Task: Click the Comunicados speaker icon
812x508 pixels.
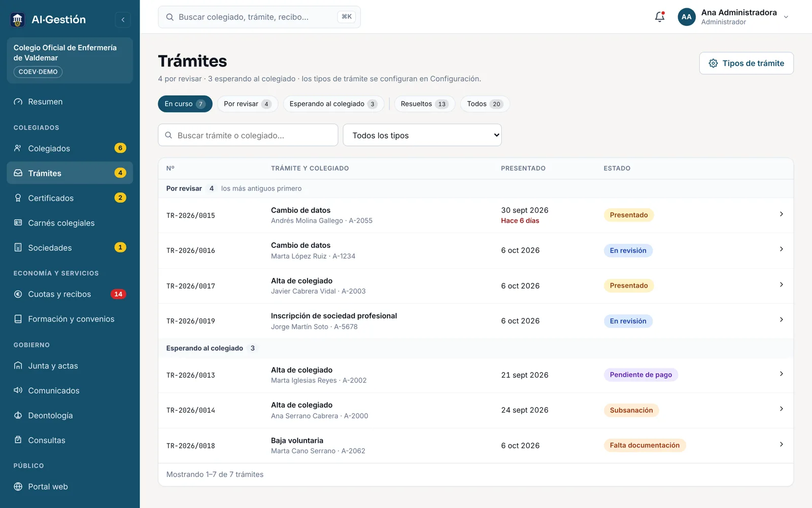Action: [x=18, y=391]
